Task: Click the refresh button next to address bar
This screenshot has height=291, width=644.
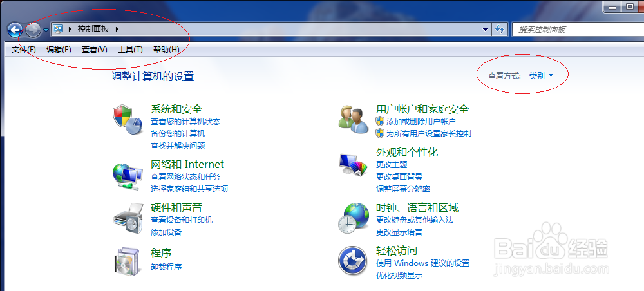Action: click(500, 30)
